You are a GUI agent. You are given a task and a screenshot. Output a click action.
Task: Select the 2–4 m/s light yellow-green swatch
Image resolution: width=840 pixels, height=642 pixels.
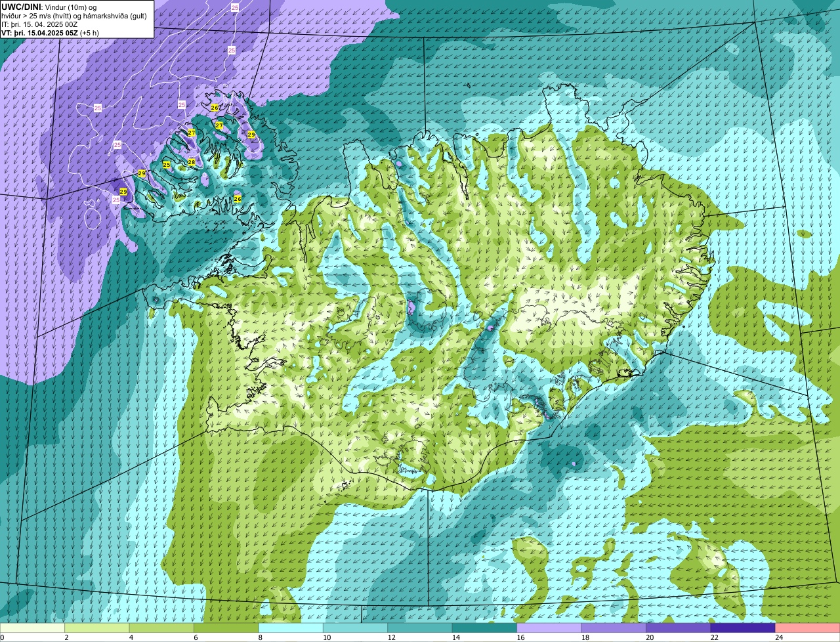point(97,628)
